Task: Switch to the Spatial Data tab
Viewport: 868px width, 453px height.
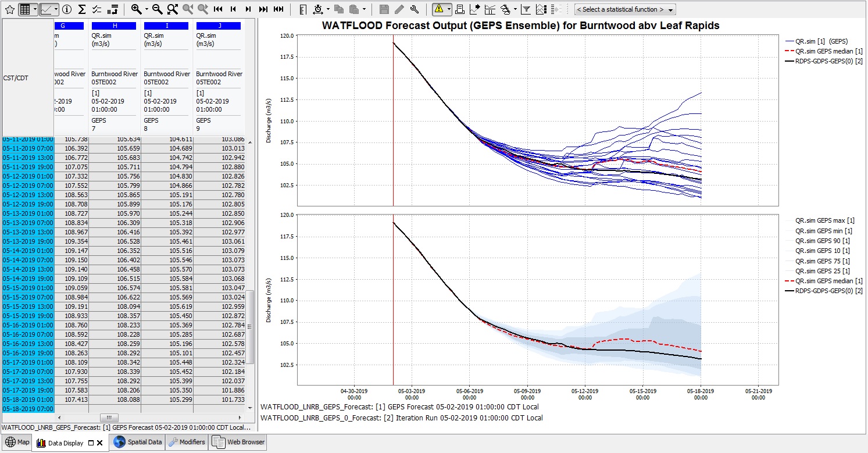Action: 138,442
